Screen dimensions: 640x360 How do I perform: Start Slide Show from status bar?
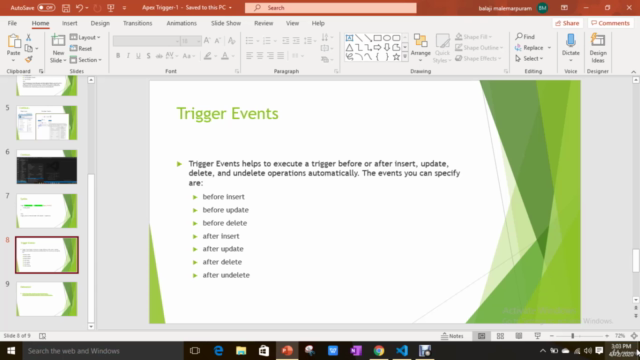click(x=537, y=336)
